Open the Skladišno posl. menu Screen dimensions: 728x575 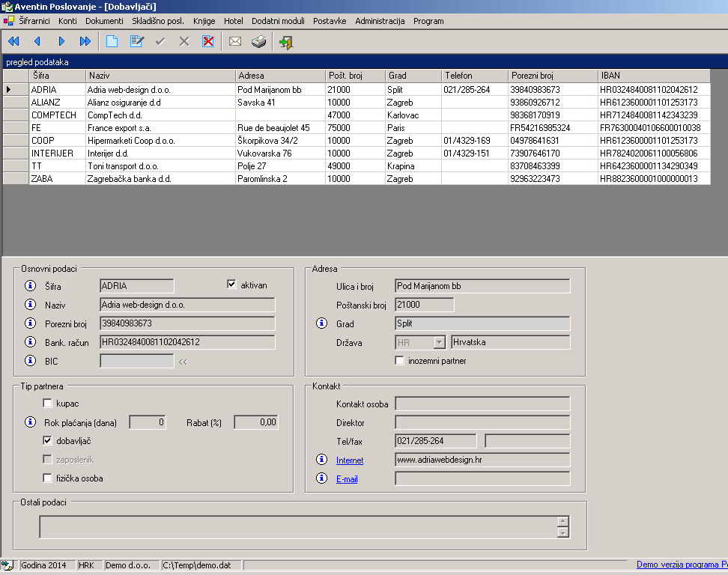click(x=158, y=21)
